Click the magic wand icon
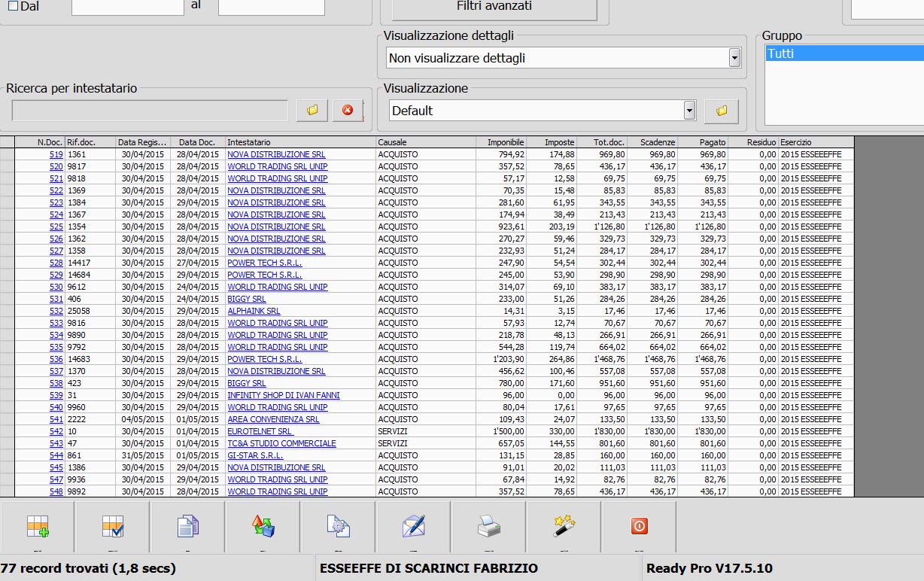 tap(564, 527)
